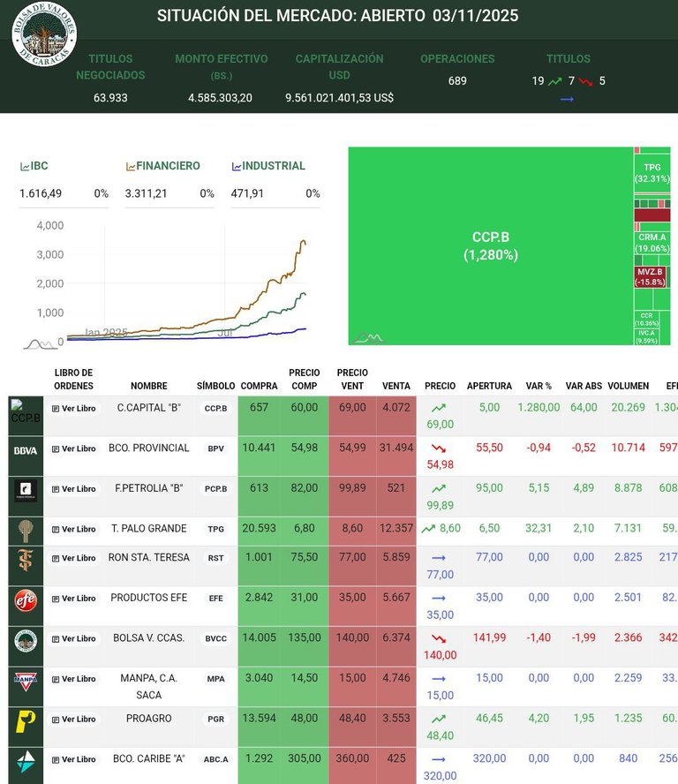Click the Productos EFE red logo
The height and width of the screenshot is (784, 678).
tap(26, 600)
